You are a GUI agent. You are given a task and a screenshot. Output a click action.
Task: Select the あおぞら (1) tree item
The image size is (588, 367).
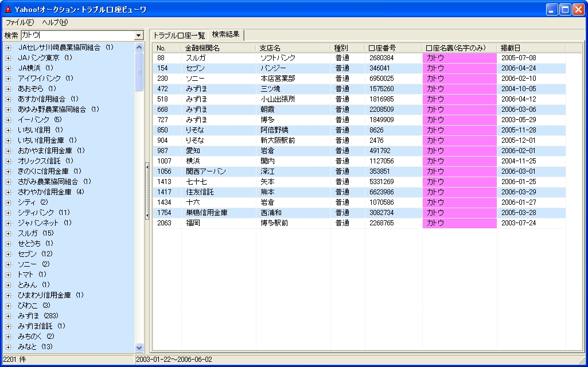click(x=37, y=89)
